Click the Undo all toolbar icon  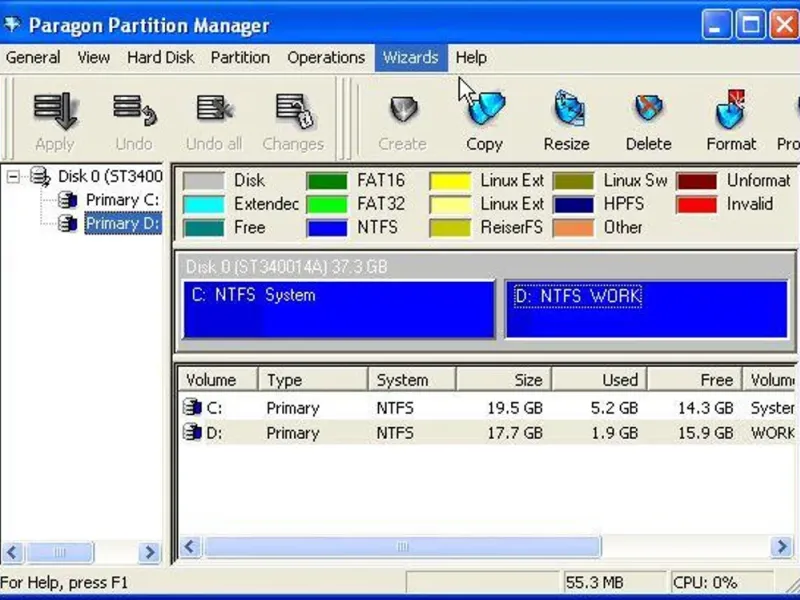(214, 109)
